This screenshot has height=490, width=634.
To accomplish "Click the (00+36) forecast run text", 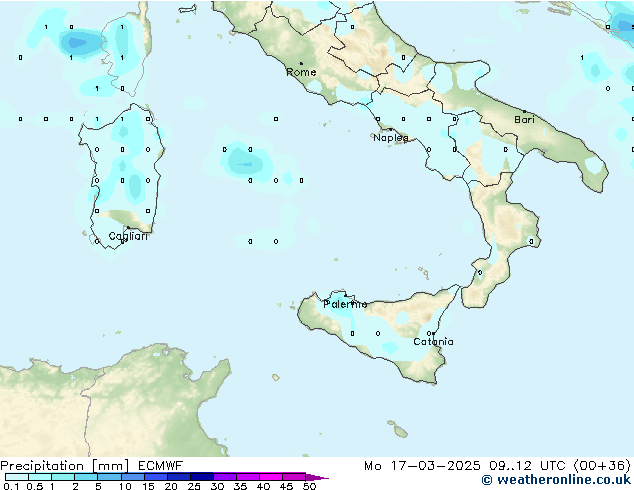I will [x=602, y=466].
